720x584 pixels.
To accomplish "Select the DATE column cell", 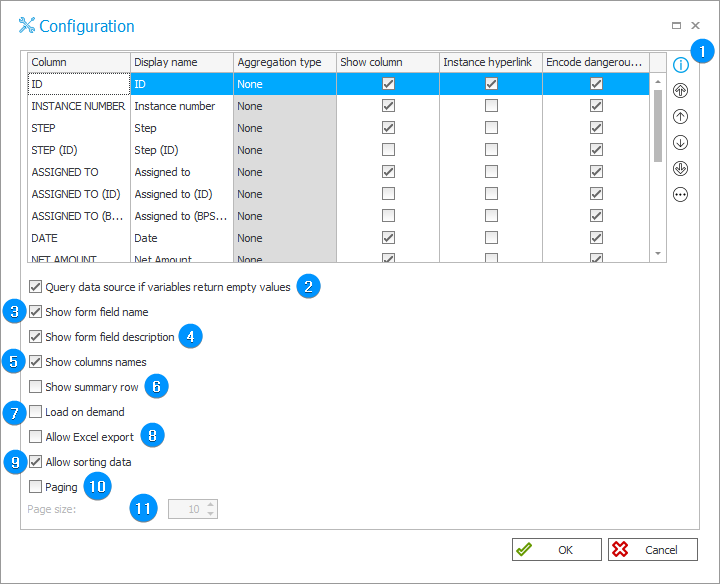I will (79, 238).
